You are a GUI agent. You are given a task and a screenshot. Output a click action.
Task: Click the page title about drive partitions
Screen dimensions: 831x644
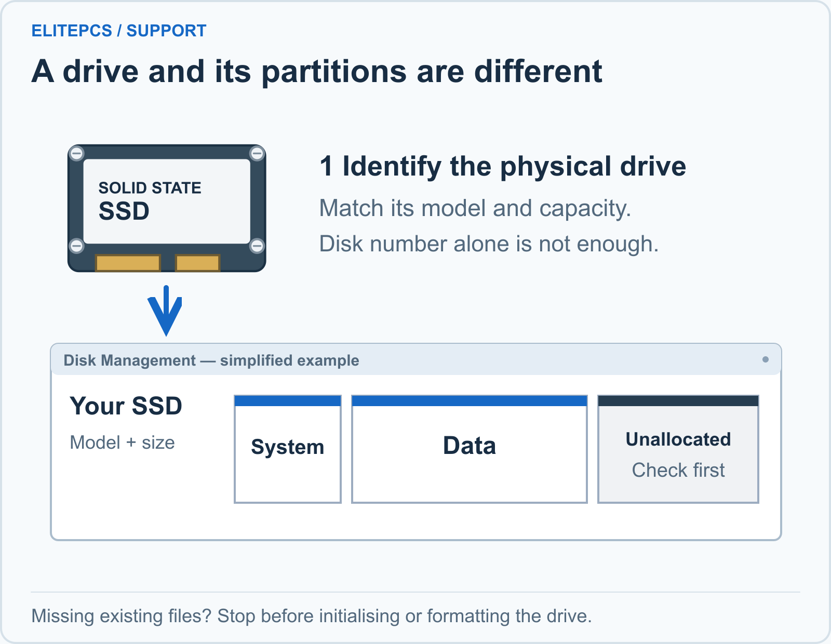click(x=317, y=71)
